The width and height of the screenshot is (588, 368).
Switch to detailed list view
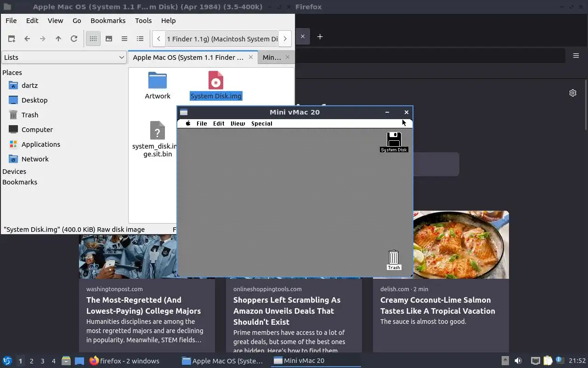(140, 39)
